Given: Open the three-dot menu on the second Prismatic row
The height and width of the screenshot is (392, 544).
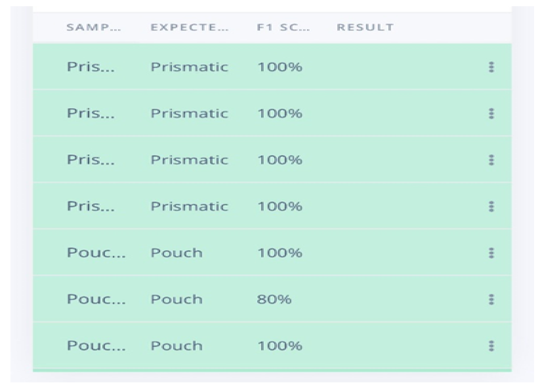Looking at the screenshot, I should 492,113.
